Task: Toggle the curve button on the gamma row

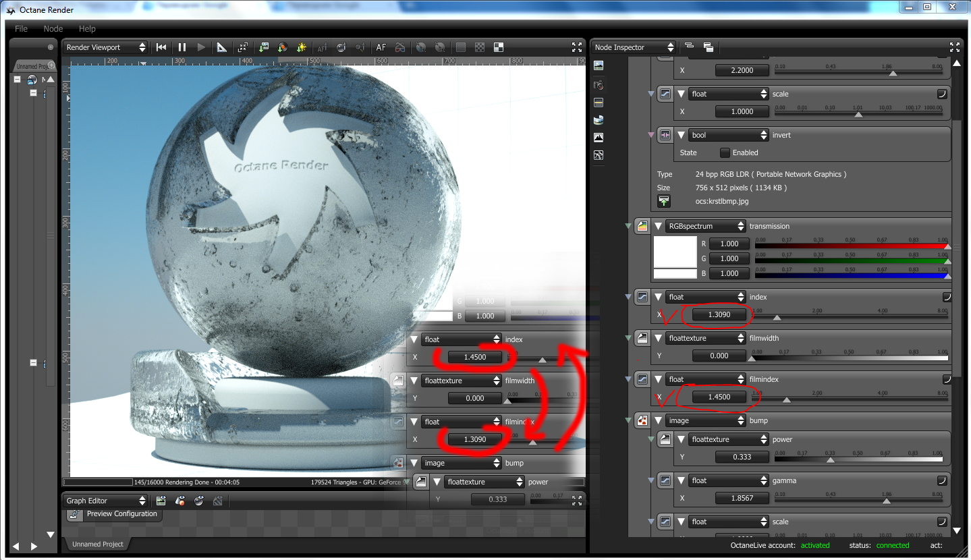Action: (942, 480)
